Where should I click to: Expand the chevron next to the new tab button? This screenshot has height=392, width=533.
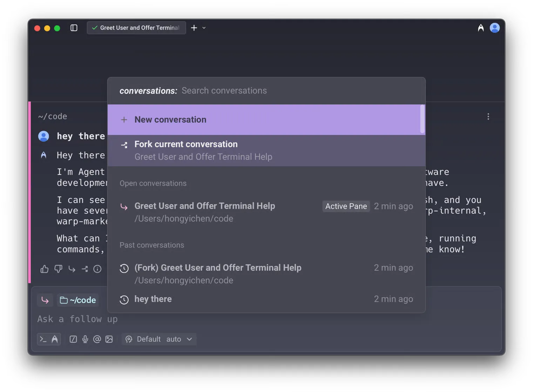pos(204,28)
